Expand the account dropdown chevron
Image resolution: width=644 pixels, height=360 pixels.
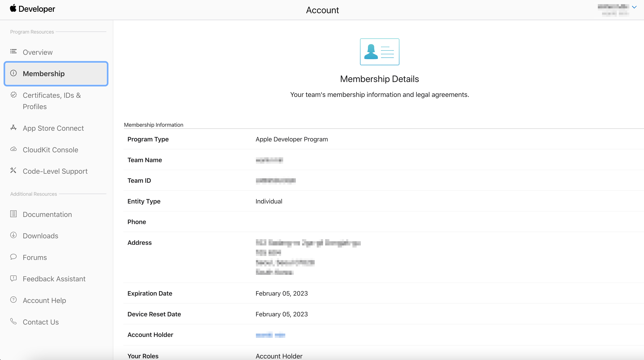tap(634, 7)
